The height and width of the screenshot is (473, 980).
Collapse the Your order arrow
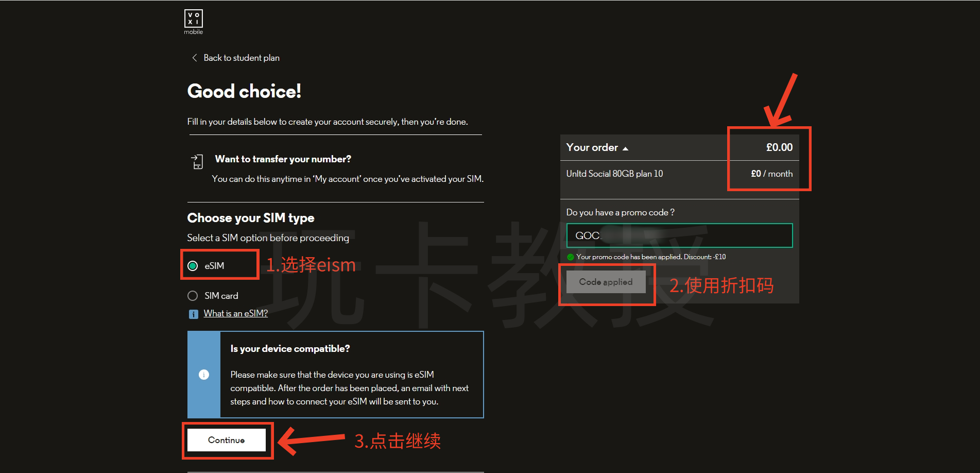[625, 148]
